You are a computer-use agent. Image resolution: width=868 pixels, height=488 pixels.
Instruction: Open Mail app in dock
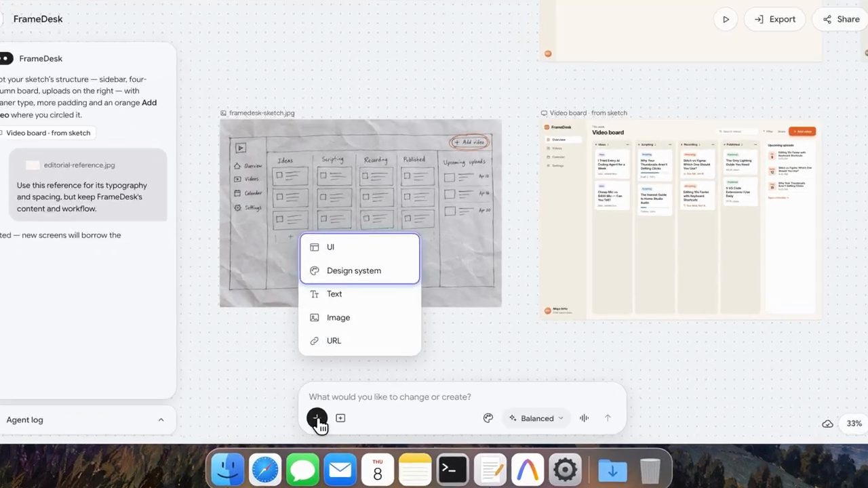click(x=340, y=469)
